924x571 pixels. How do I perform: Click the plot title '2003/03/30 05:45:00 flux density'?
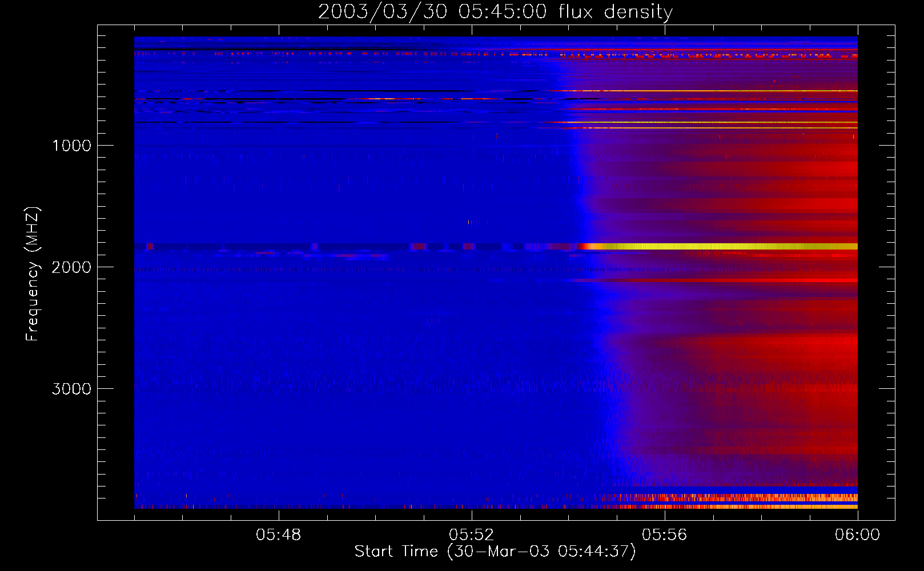click(495, 11)
